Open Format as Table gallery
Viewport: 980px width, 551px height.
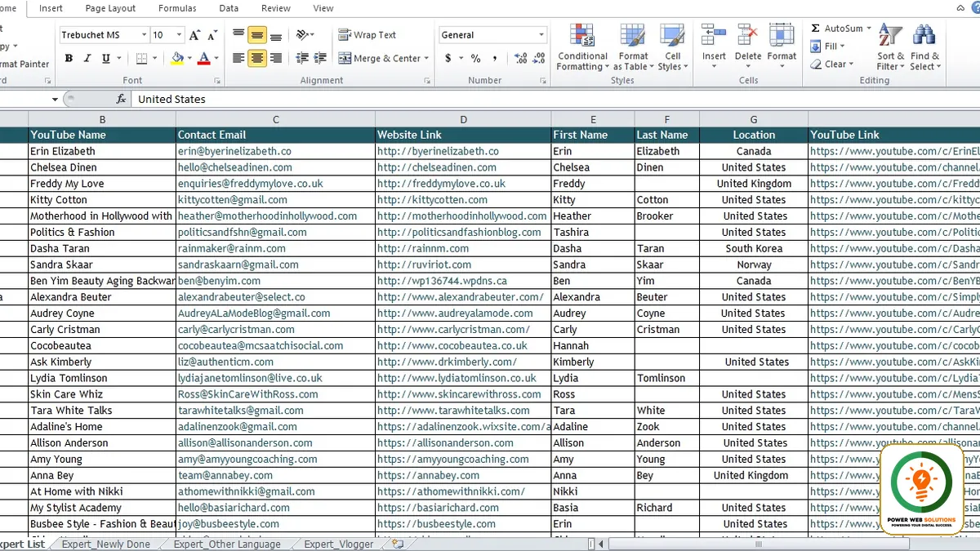point(633,47)
